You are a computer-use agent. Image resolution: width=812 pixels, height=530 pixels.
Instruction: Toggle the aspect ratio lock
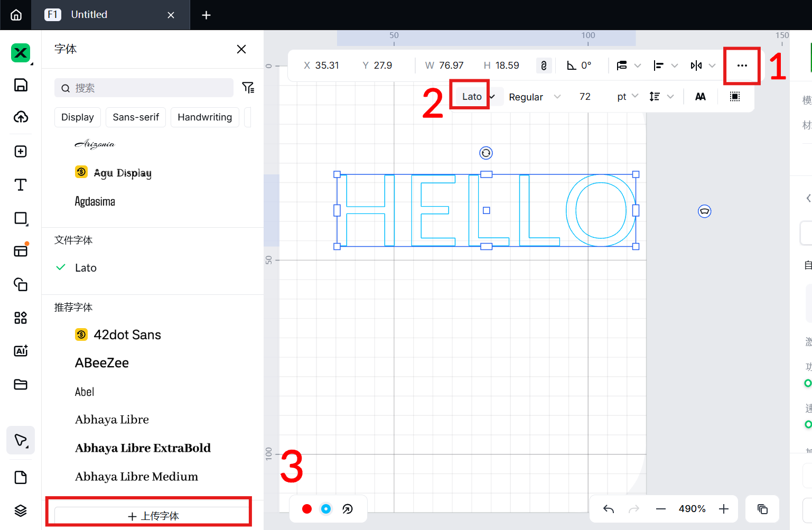coord(544,66)
